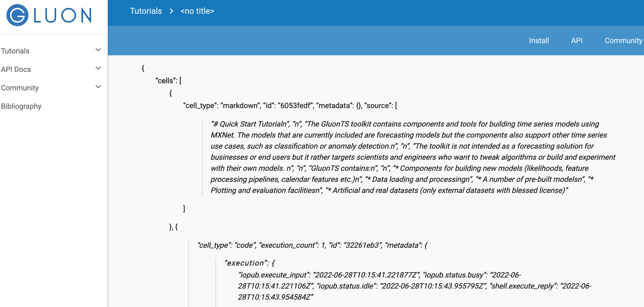Select the '<no title>' breadcrumb entry
Screen dimensions: 644x307
point(197,11)
